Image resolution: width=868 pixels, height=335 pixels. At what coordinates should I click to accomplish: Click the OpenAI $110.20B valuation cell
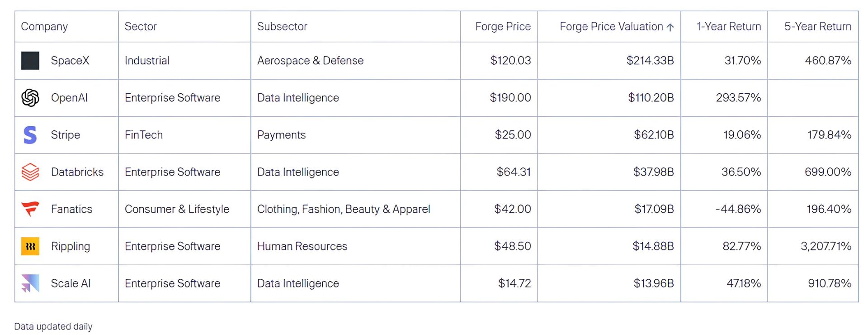[x=651, y=98]
